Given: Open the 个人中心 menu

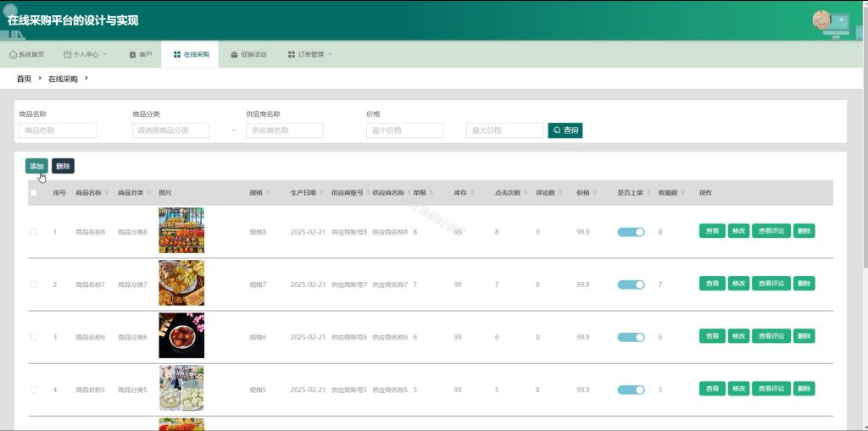Looking at the screenshot, I should tap(85, 54).
